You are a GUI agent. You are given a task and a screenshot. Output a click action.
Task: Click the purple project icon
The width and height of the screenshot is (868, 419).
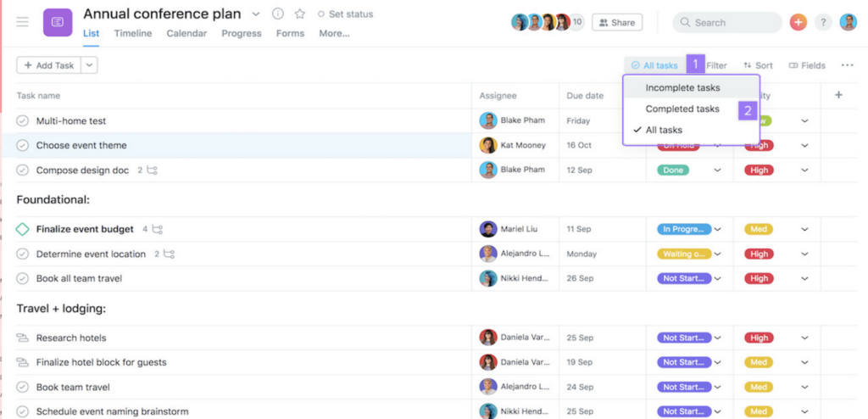tap(58, 22)
